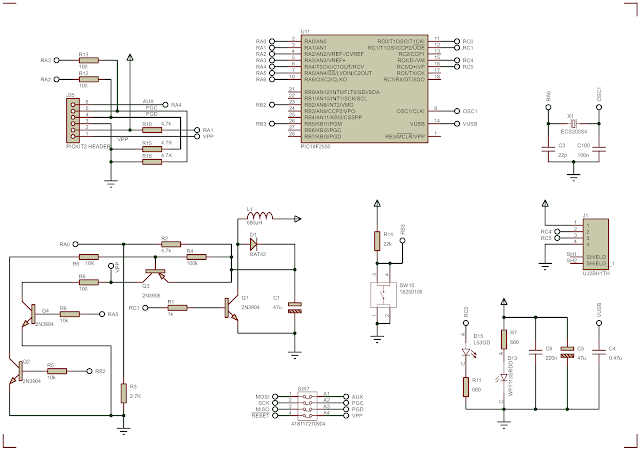This screenshot has width=640, height=450.
Task: Select capacitor C3 22p
Action: click(x=548, y=149)
